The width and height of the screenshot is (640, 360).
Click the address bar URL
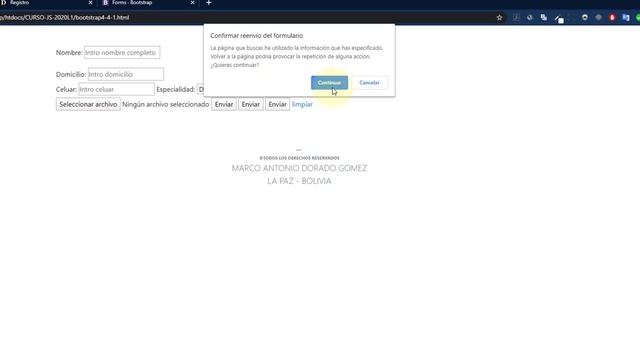click(x=64, y=18)
